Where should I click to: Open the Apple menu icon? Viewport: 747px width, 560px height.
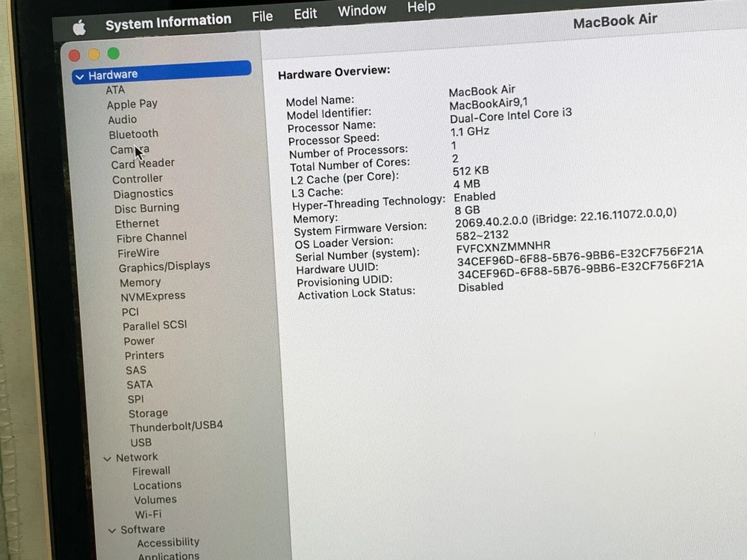click(79, 28)
